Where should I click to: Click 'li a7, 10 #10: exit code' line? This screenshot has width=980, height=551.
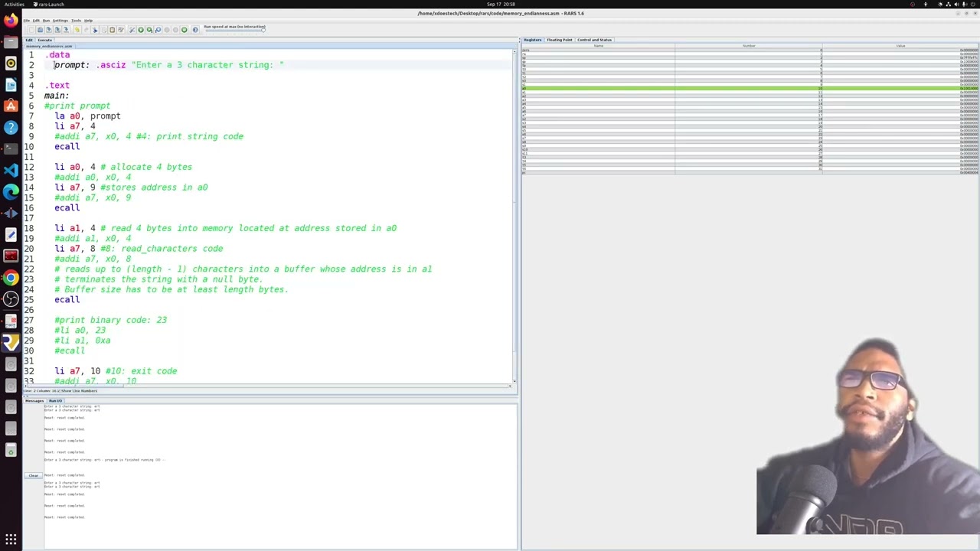[116, 371]
